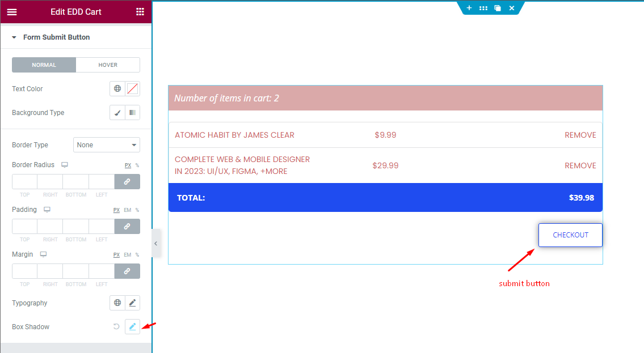
Task: Toggle the Margin link icon
Action: 127,271
